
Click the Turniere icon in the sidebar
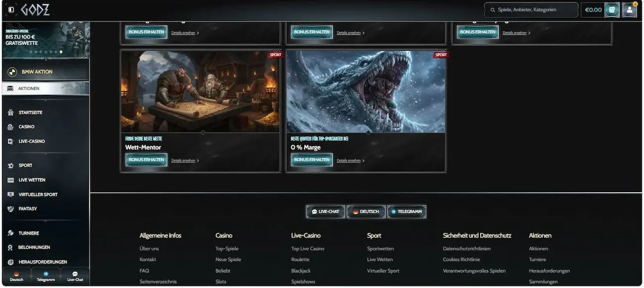pos(10,233)
